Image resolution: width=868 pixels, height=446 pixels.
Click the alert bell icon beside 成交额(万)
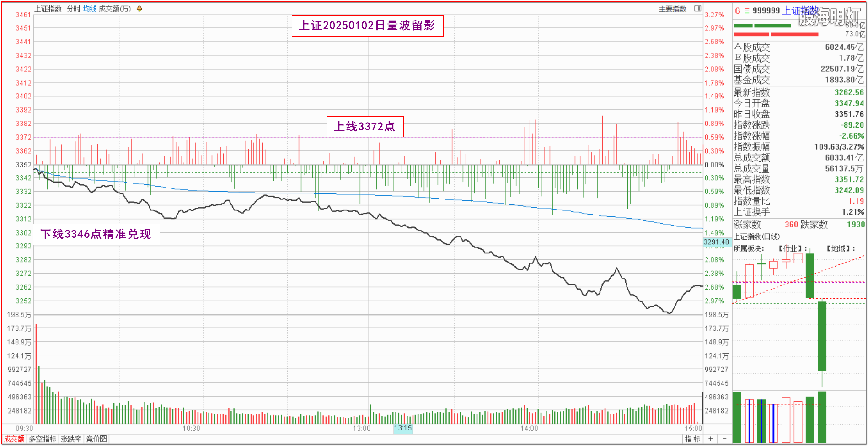[139, 9]
